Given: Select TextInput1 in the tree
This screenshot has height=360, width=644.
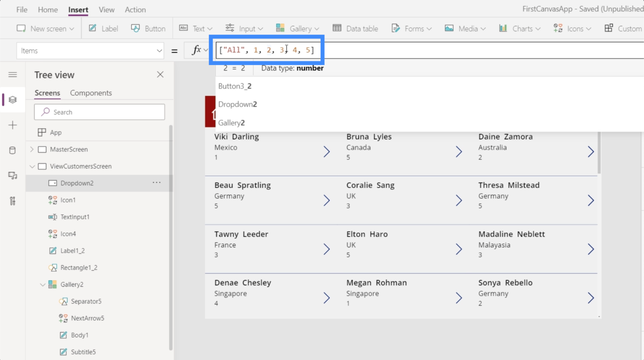Looking at the screenshot, I should pyautogui.click(x=75, y=217).
